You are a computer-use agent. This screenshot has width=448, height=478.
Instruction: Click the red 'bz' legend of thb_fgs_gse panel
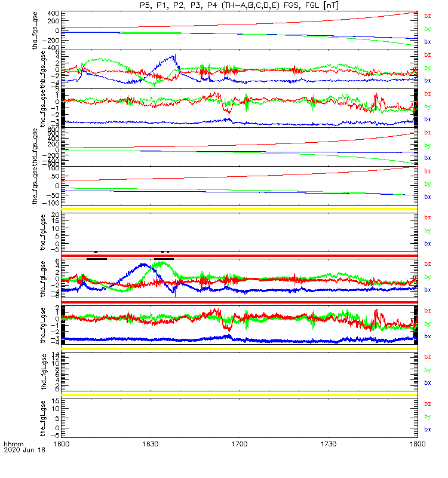click(428, 54)
